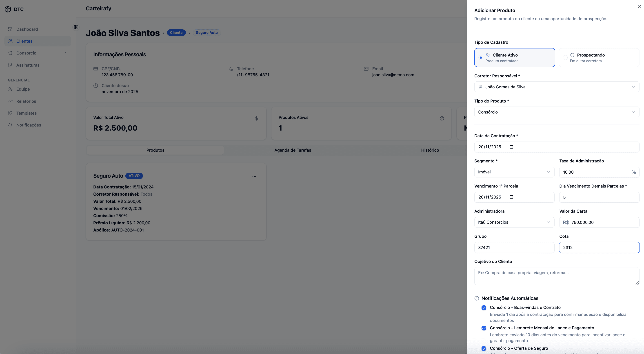Image resolution: width=644 pixels, height=354 pixels.
Task: Open the Assinaturas sidebar link
Action: (x=28, y=65)
